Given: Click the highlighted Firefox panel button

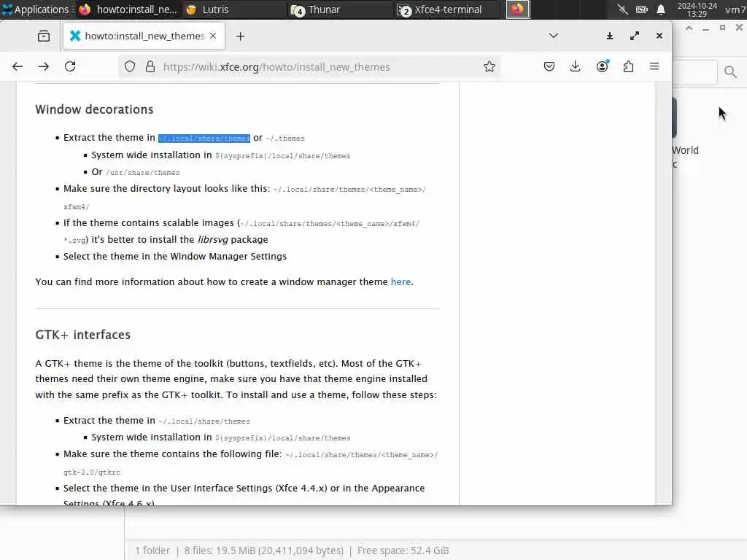Looking at the screenshot, I should pos(518,9).
